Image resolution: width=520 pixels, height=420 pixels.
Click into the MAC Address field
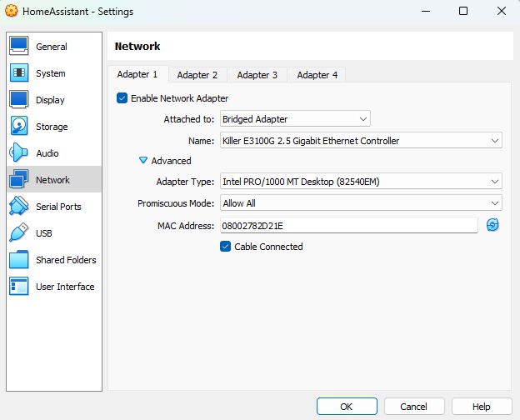pos(349,225)
